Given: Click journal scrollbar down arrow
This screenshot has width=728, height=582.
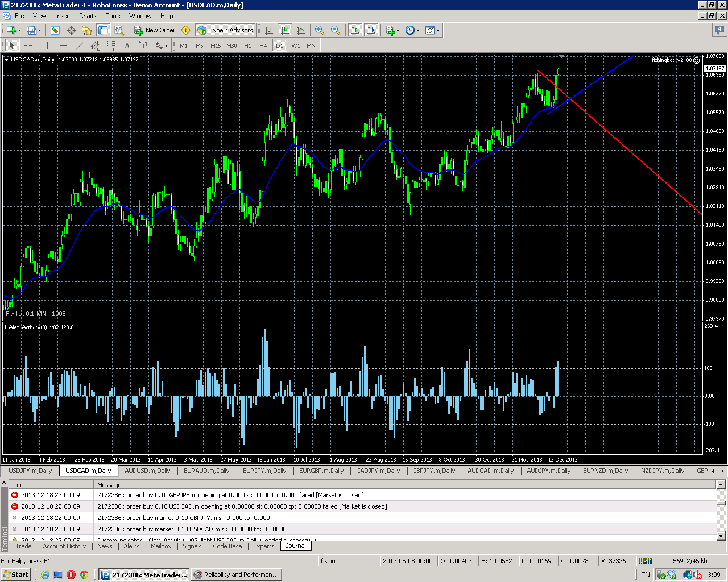Looking at the screenshot, I should coord(721,535).
